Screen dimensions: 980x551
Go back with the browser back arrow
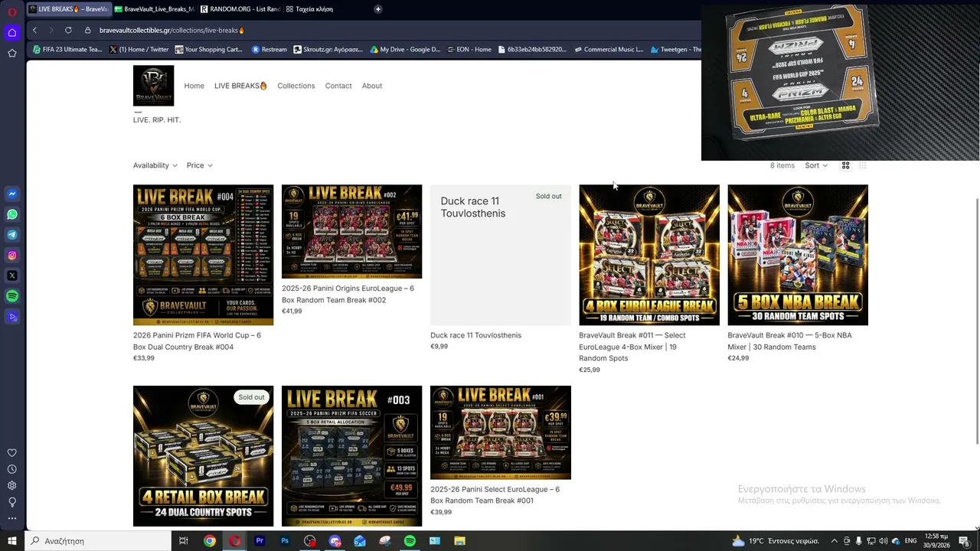point(34,30)
